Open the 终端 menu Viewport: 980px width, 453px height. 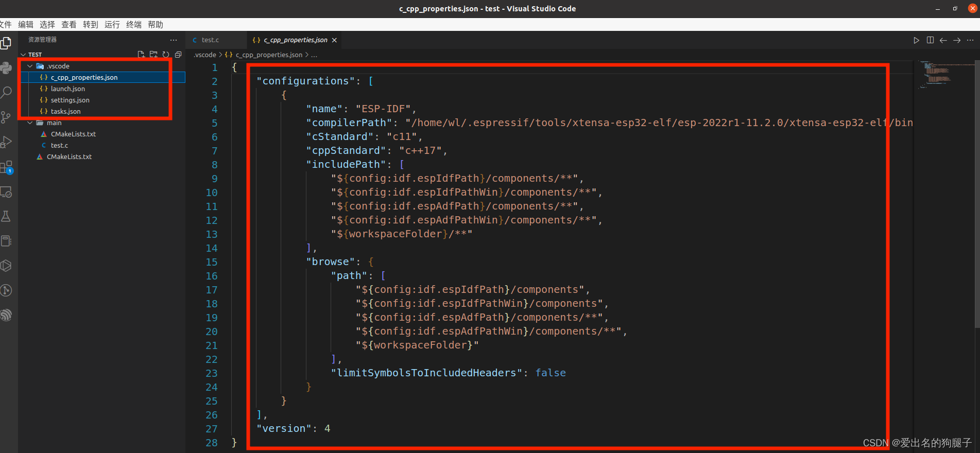coord(134,24)
